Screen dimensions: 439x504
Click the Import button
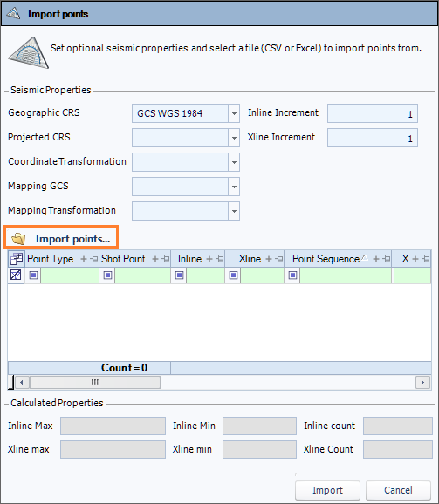click(327, 490)
